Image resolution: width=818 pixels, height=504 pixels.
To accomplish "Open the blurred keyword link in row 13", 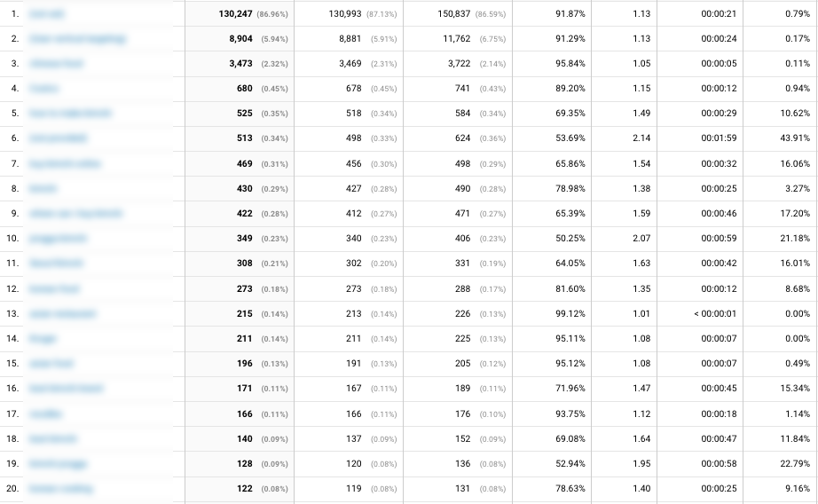I will pyautogui.click(x=63, y=313).
